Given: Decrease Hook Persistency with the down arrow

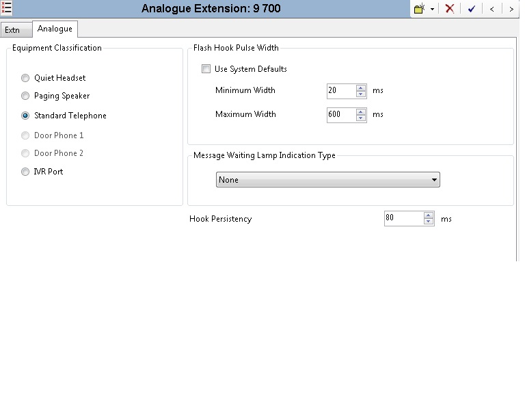Looking at the screenshot, I should [429, 222].
